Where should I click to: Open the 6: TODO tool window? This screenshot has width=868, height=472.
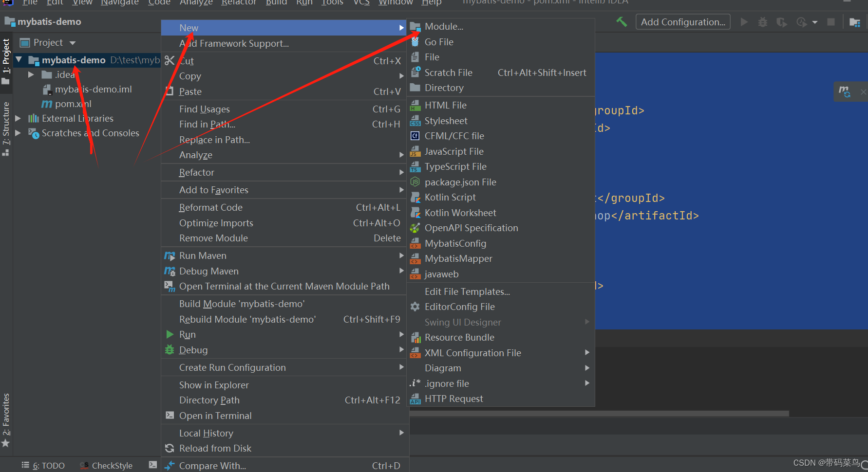click(43, 466)
